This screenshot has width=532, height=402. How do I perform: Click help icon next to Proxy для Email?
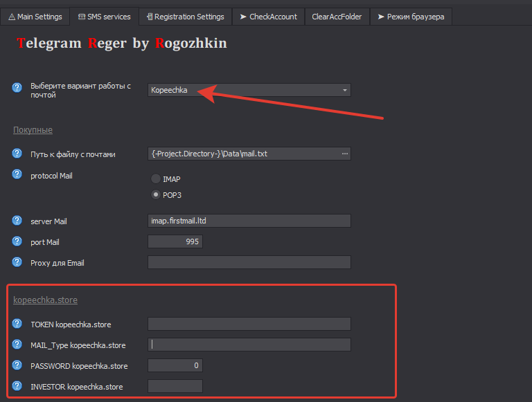tap(17, 262)
